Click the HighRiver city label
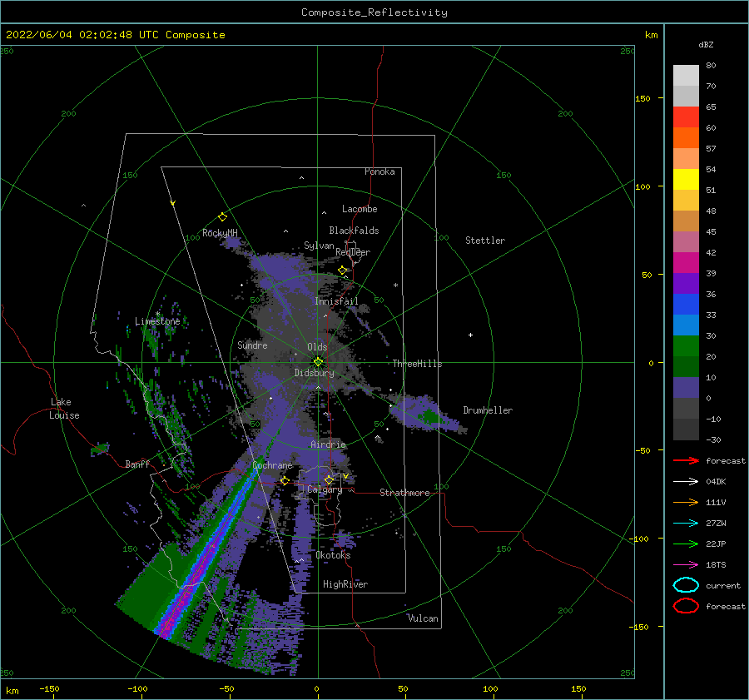The height and width of the screenshot is (700, 749). point(345,584)
